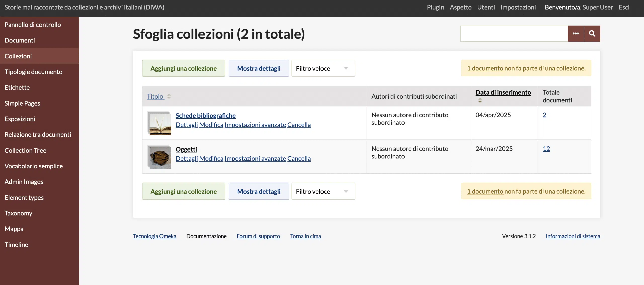This screenshot has height=285, width=644.
Task: Click Oggetti collection thumbnail
Action: (x=159, y=157)
